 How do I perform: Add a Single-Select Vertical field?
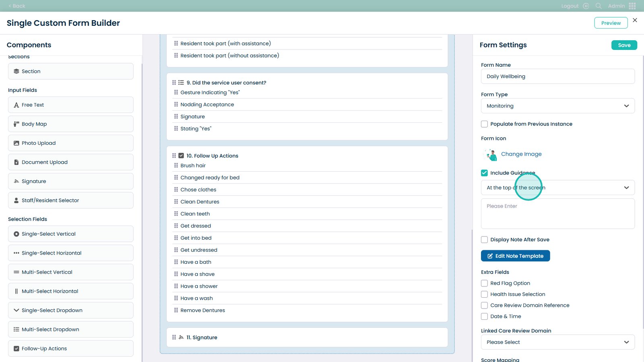71,234
